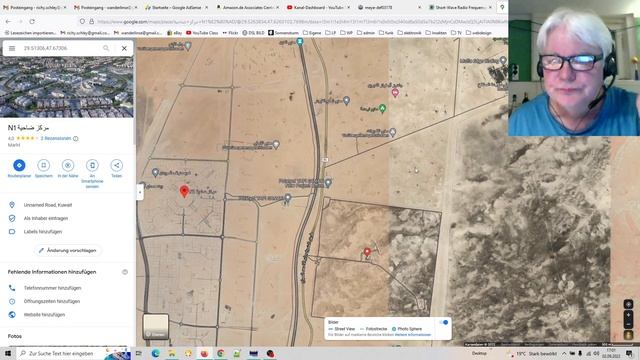Click Änderung vorschlagen button
Image resolution: width=640 pixels, height=360 pixels.
pyautogui.click(x=67, y=250)
